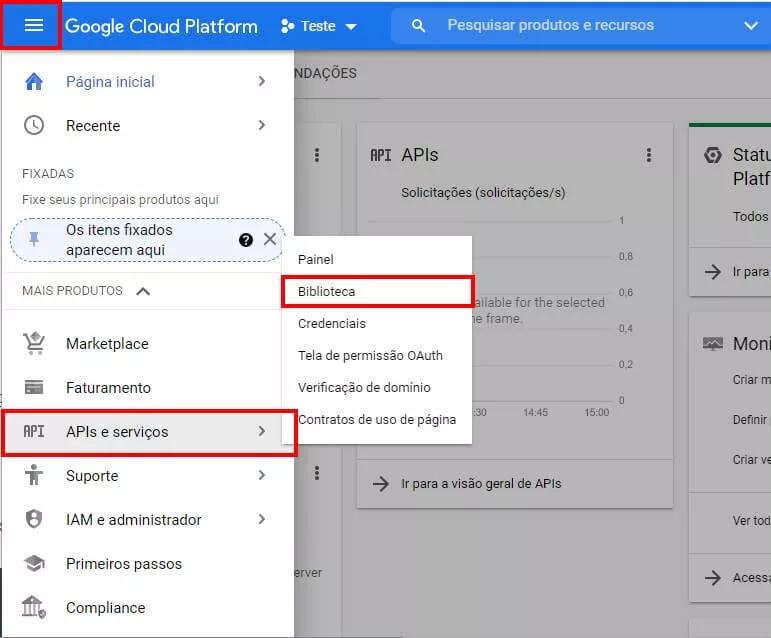Click the Página inicial home icon

click(34, 82)
